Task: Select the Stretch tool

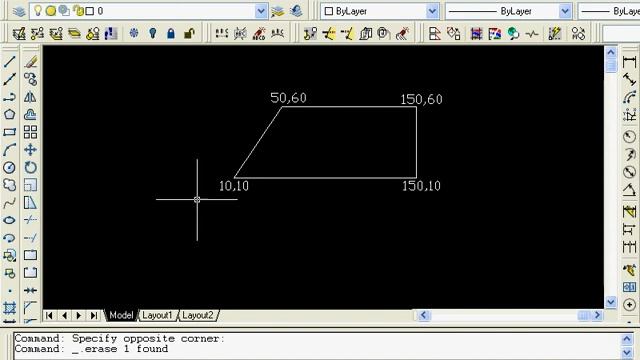Action: [x=31, y=203]
